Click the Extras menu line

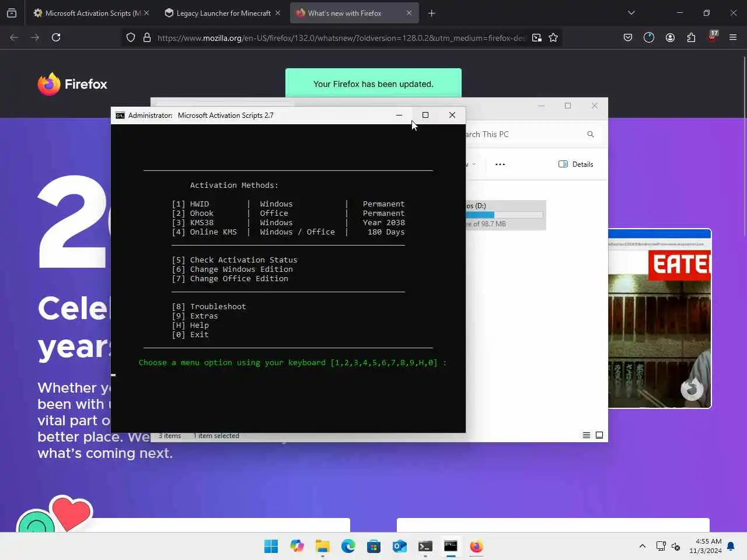click(195, 316)
